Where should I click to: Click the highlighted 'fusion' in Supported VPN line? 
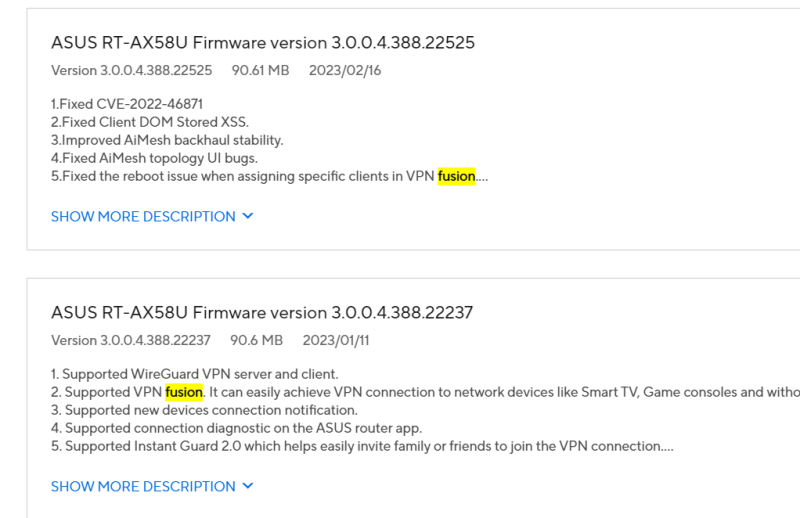click(184, 392)
